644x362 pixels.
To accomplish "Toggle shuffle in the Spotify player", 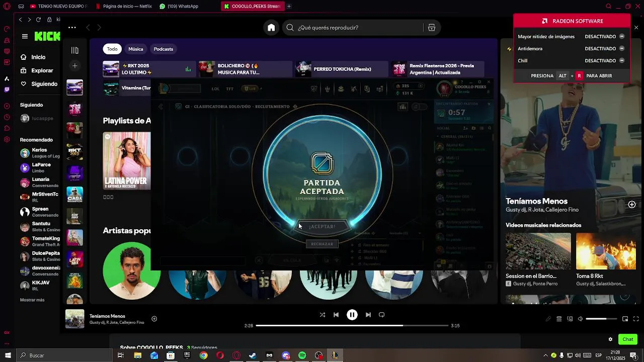I will point(323,315).
